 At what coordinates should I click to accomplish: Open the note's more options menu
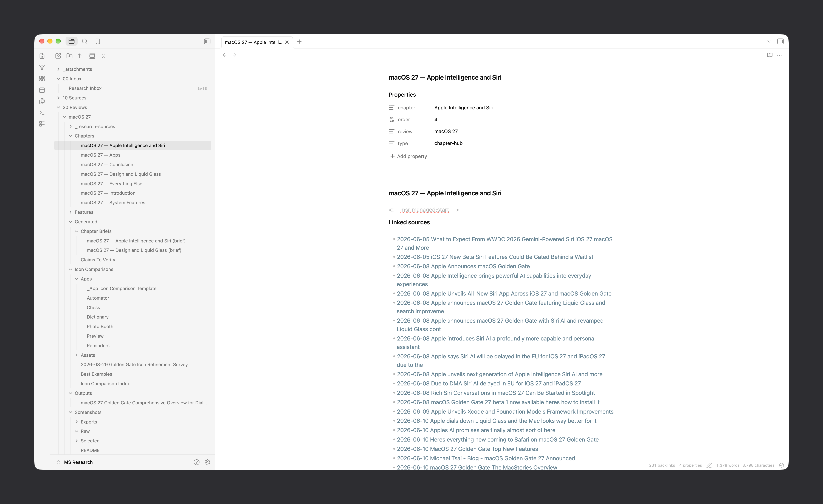coord(779,55)
